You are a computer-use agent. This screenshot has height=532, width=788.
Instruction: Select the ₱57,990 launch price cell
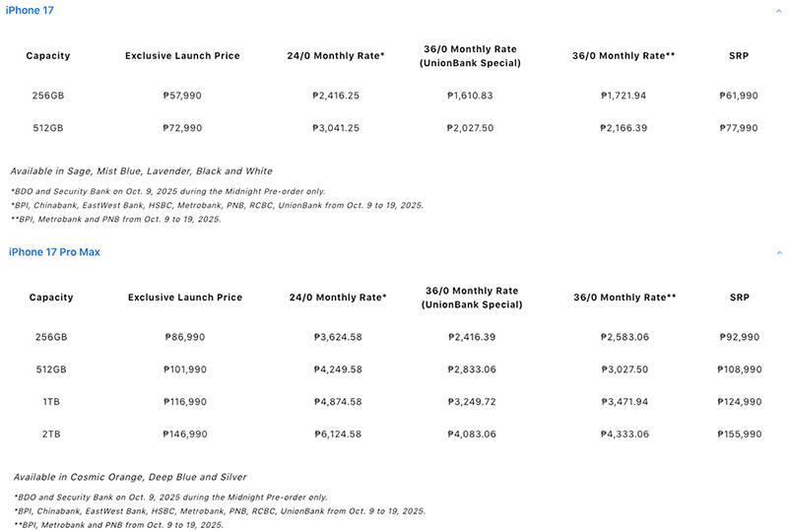point(182,95)
